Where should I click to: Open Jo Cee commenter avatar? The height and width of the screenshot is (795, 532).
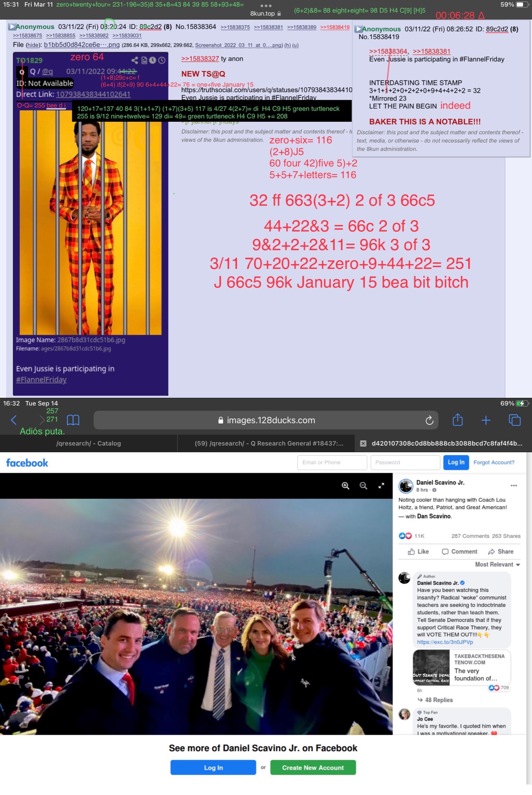click(405, 714)
